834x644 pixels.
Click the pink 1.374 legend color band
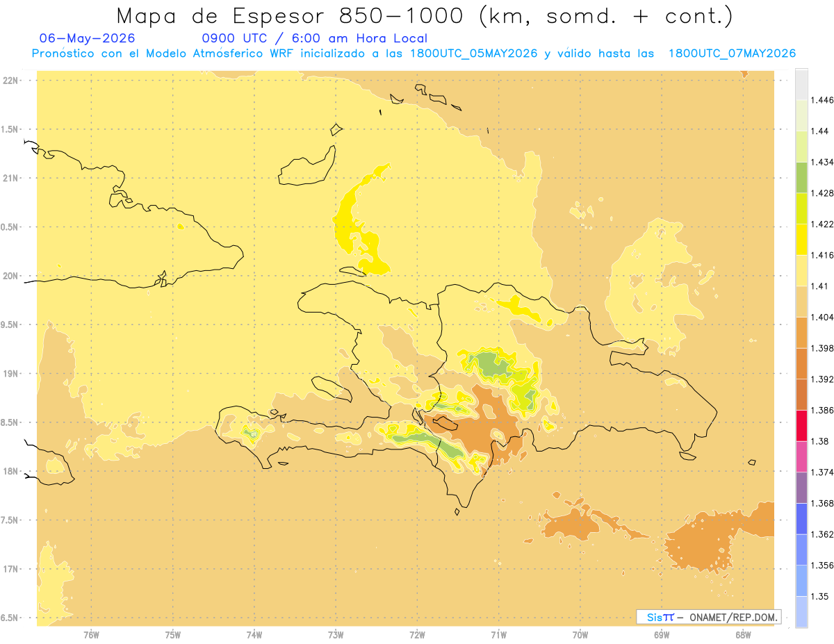[x=801, y=456]
